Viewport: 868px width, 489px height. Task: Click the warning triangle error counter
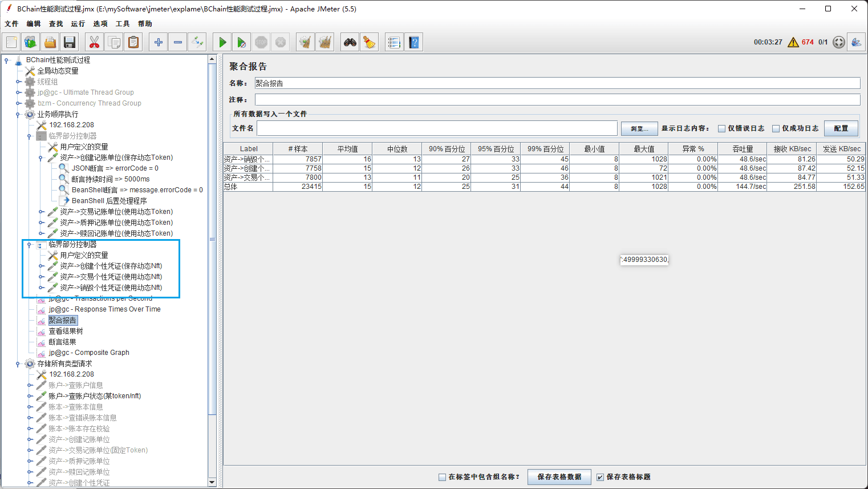[793, 42]
